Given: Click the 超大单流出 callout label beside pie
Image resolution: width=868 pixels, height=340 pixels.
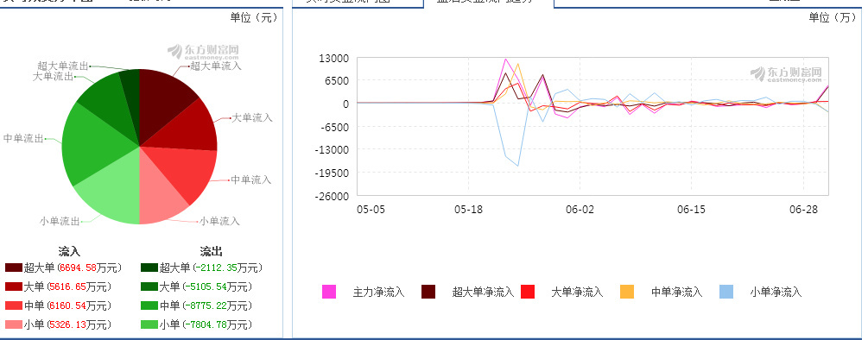Looking at the screenshot, I should (63, 66).
